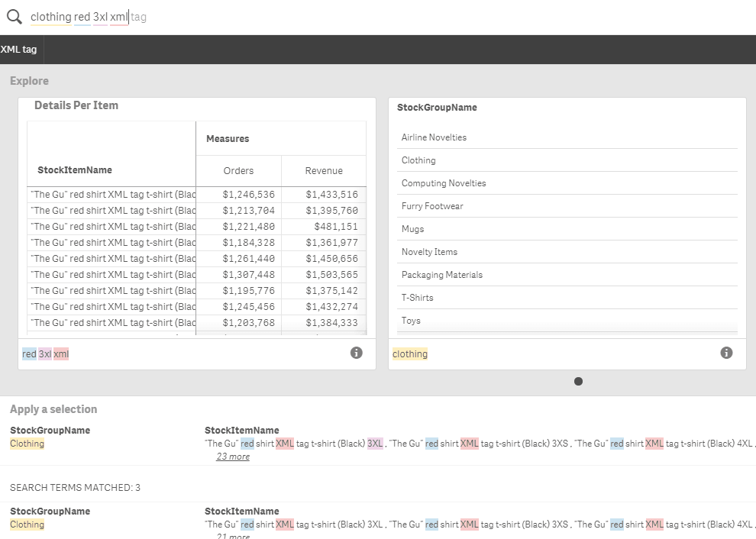Click the Revenue value $481,151
This screenshot has height=539, width=756.
pyautogui.click(x=336, y=227)
